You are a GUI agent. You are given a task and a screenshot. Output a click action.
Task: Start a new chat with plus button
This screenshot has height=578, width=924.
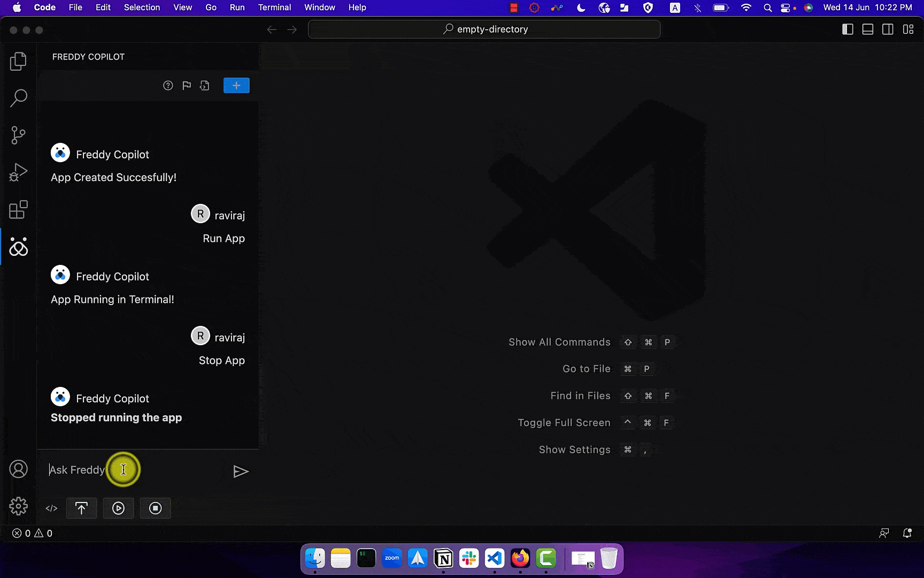236,86
